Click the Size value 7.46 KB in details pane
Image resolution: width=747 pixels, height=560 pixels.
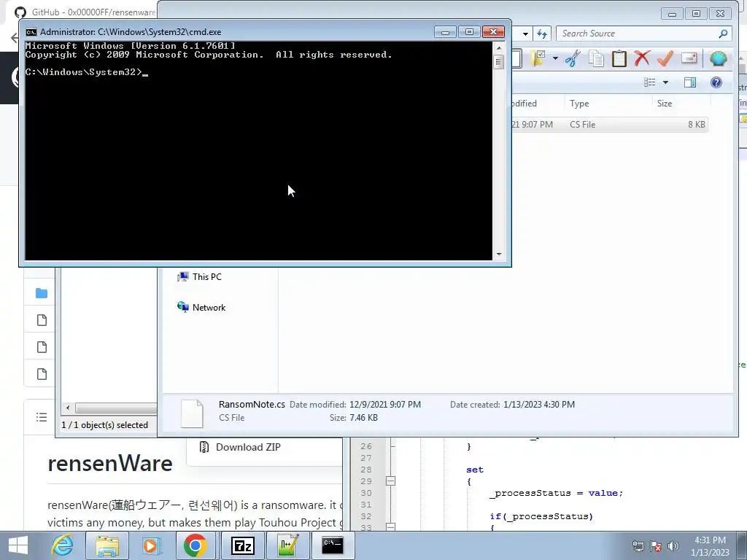(x=363, y=418)
